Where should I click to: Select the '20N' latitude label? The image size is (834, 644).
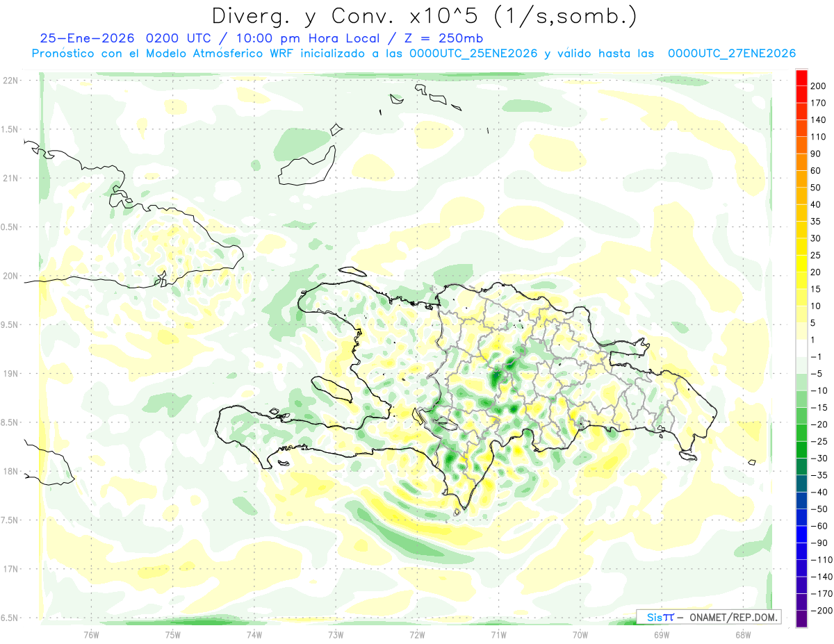pyautogui.click(x=10, y=276)
